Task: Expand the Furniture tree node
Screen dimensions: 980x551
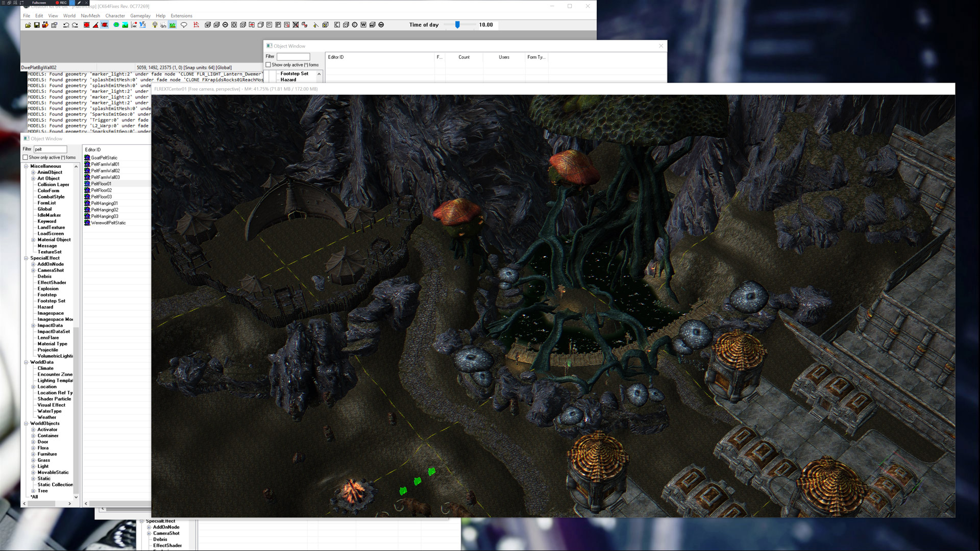Action: (x=33, y=454)
